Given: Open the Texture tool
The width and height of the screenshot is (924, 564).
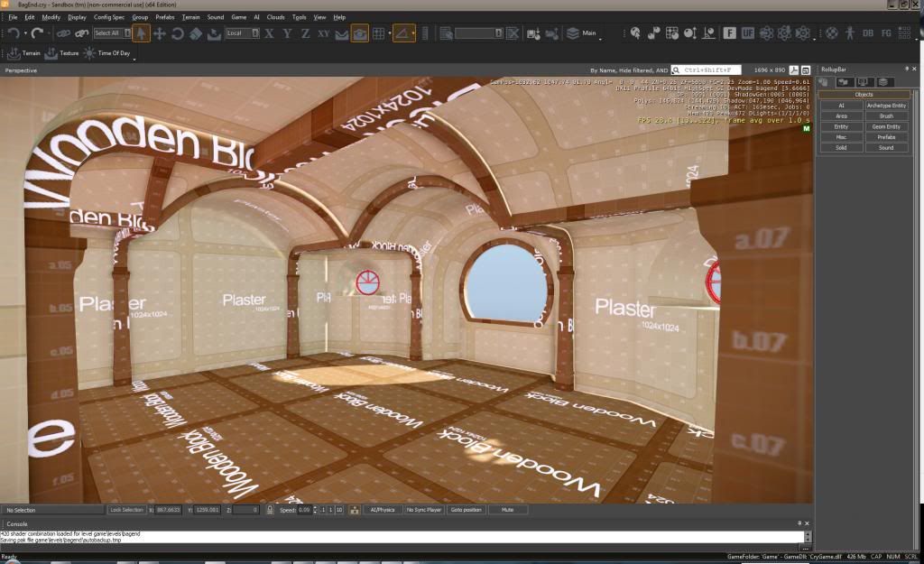Looking at the screenshot, I should tap(63, 53).
